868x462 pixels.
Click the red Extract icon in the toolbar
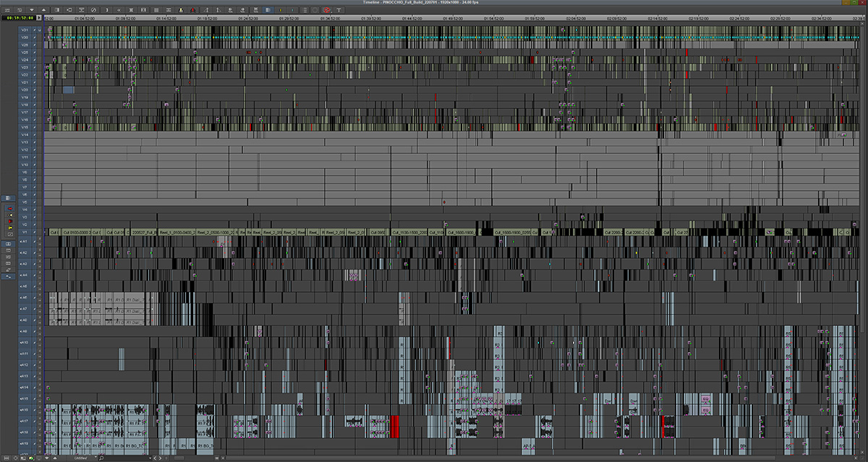[x=192, y=9]
